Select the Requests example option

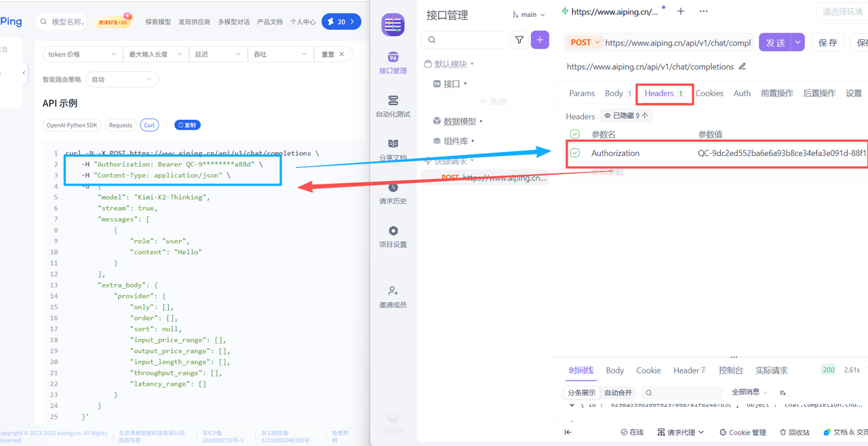click(x=121, y=125)
